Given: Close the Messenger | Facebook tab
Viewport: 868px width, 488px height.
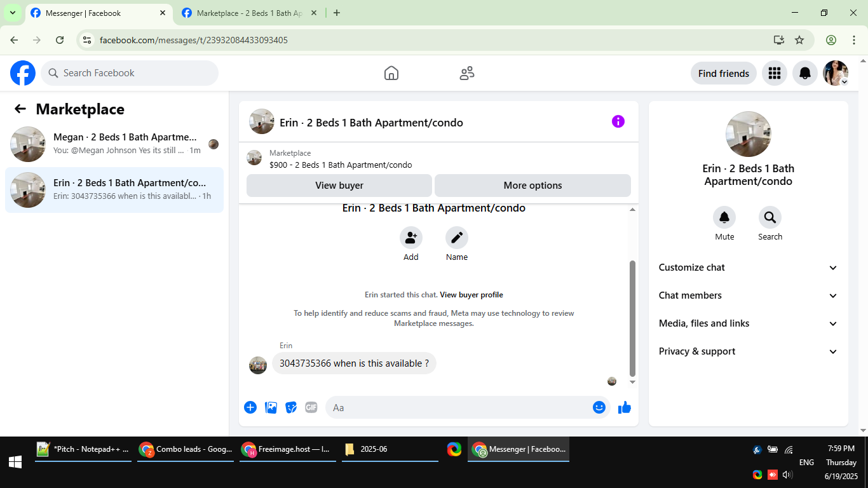Looking at the screenshot, I should [163, 13].
